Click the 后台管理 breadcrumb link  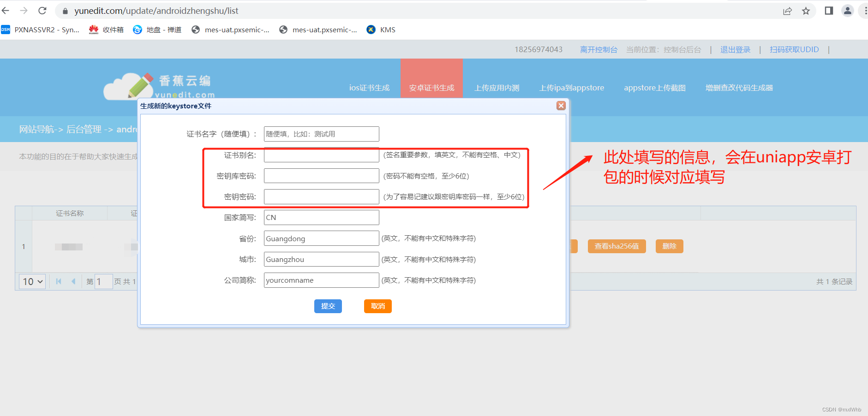84,129
